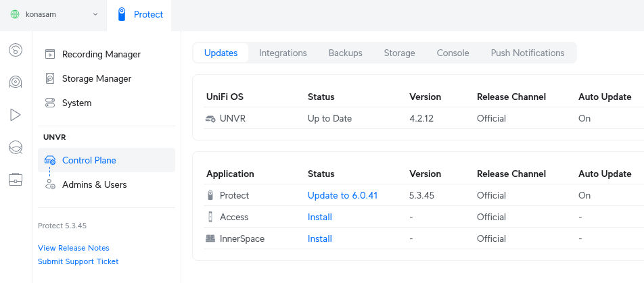Open View Release Notes link
Image resolution: width=644 pixels, height=283 pixels.
click(x=74, y=248)
